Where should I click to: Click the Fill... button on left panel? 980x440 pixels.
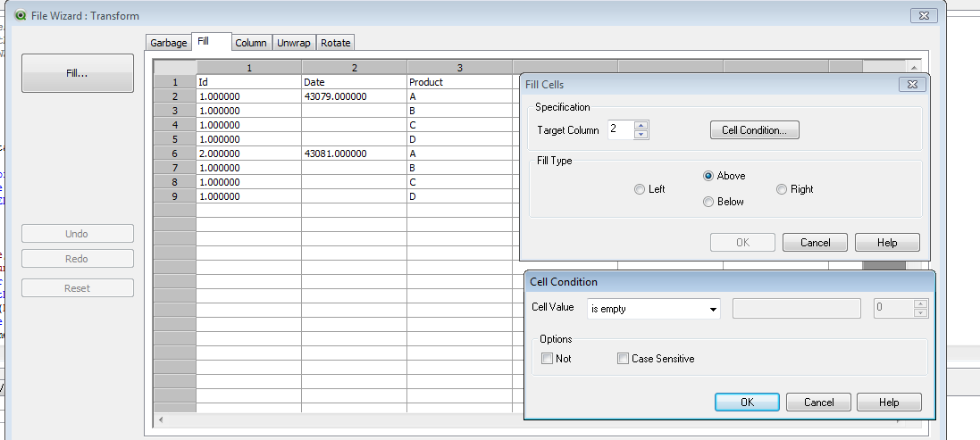click(x=77, y=73)
